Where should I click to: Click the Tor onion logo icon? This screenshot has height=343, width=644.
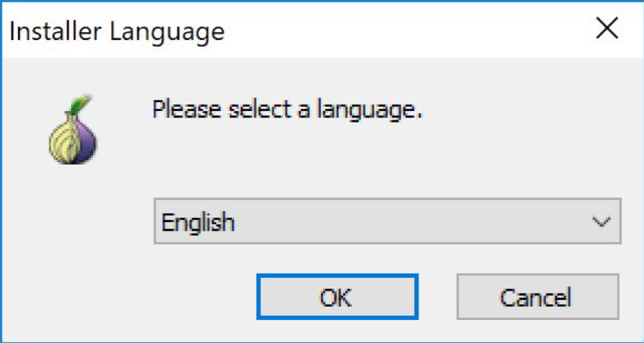coord(73,130)
